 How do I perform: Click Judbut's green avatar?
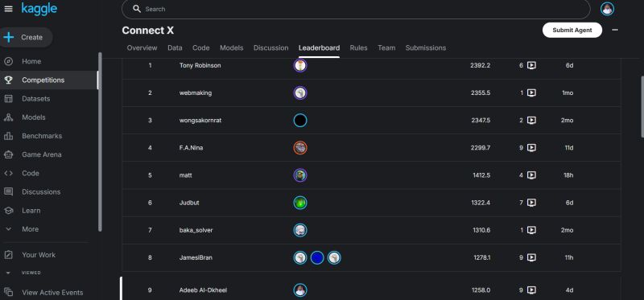tap(300, 203)
